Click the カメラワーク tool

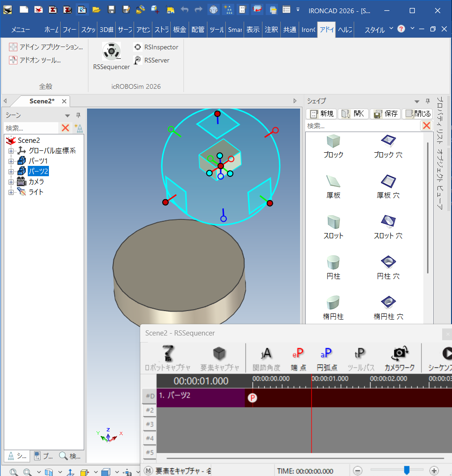[x=399, y=359]
